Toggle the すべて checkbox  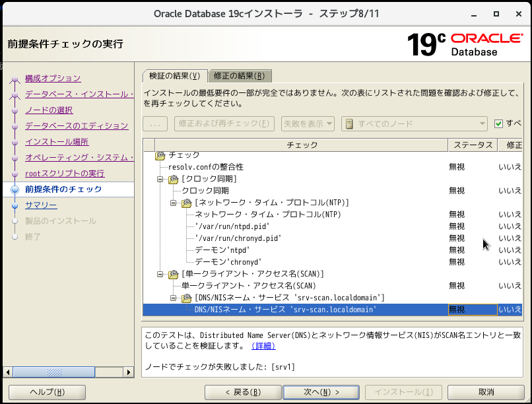pos(498,124)
